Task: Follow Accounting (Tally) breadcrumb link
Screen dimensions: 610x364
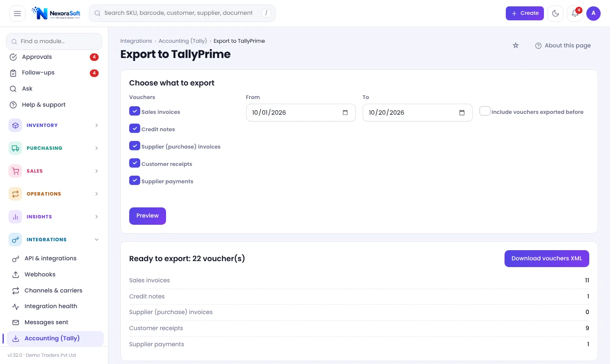Action: 183,41
